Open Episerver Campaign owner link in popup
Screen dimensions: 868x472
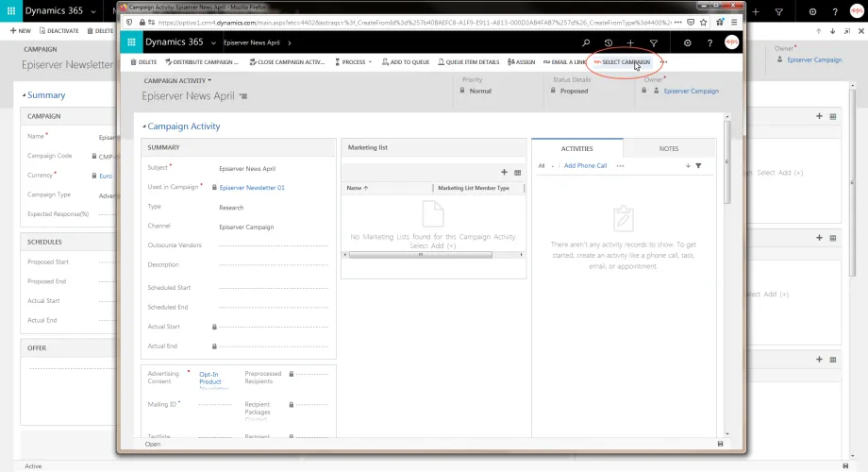[x=692, y=91]
